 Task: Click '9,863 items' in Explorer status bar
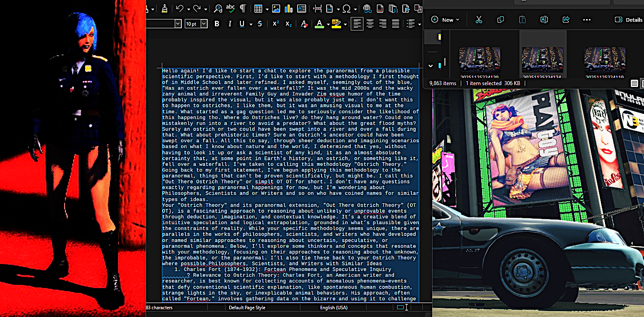click(x=443, y=83)
